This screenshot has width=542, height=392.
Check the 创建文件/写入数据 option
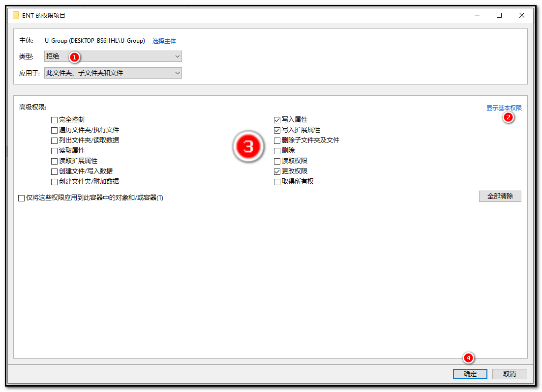click(x=55, y=171)
